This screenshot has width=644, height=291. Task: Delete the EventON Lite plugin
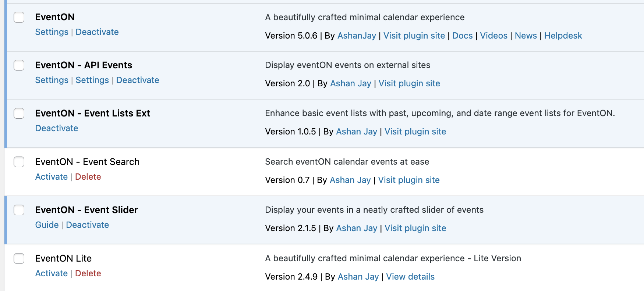(88, 274)
